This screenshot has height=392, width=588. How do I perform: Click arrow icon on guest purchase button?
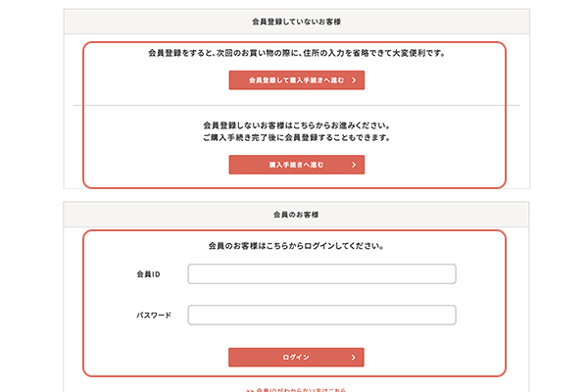pos(352,165)
